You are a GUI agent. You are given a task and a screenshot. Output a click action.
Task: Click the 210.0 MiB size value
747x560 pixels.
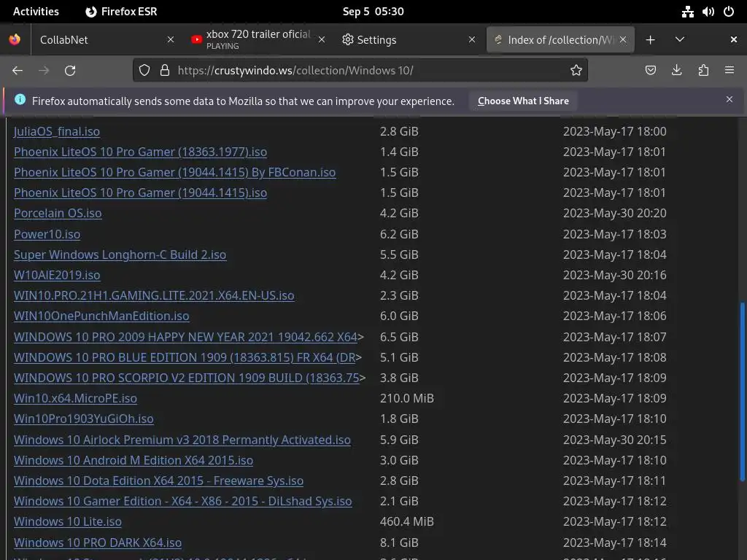pyautogui.click(x=407, y=399)
